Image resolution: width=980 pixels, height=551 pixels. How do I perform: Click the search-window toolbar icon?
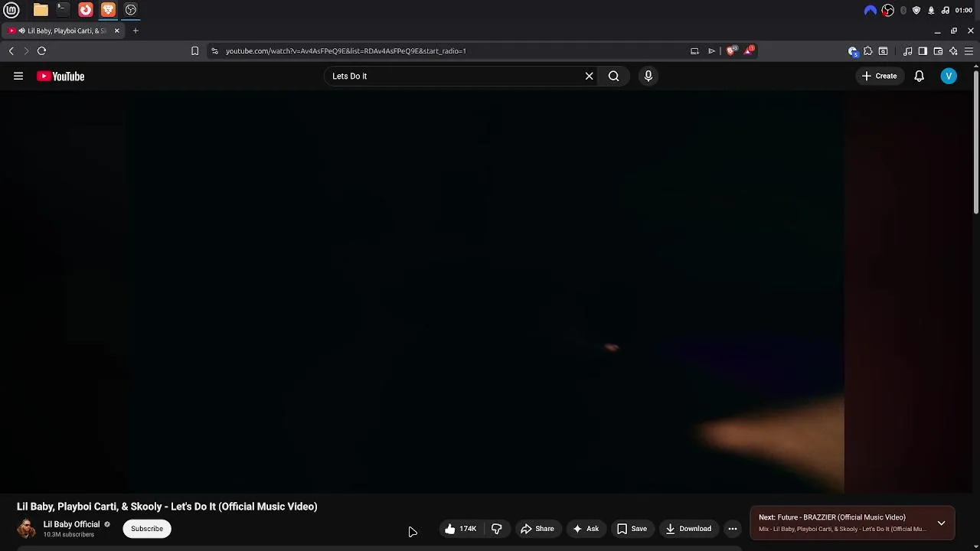coord(883,51)
